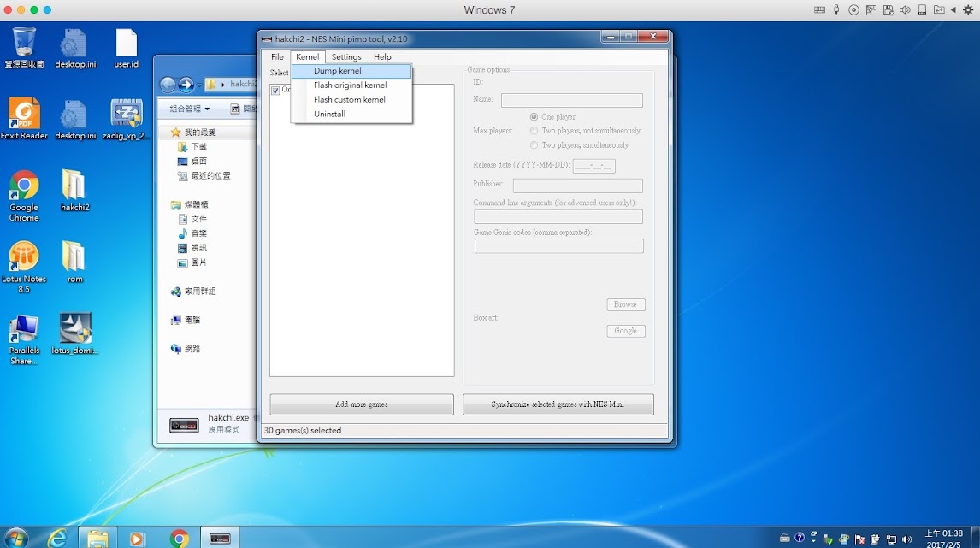Launch Internet Explorer from the taskbar
980x548 pixels.
coord(57,538)
